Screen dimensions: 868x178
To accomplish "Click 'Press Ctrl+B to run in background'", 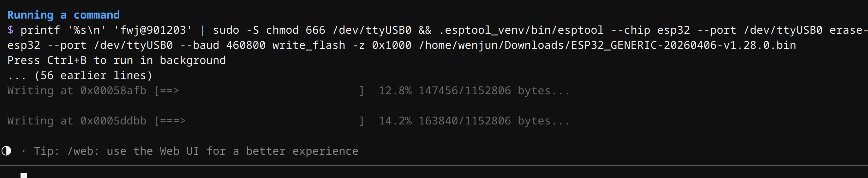I will [x=117, y=60].
